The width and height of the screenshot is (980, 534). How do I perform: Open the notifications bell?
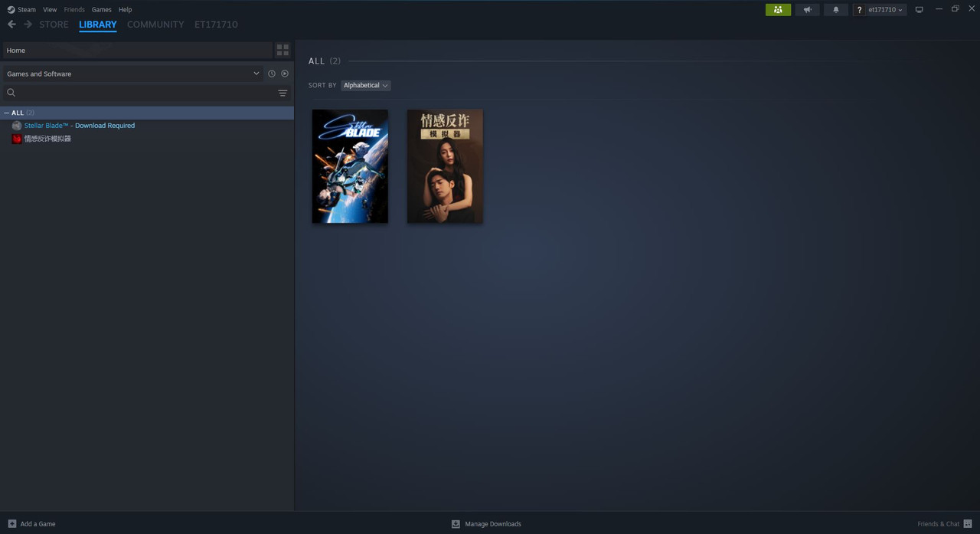point(835,9)
